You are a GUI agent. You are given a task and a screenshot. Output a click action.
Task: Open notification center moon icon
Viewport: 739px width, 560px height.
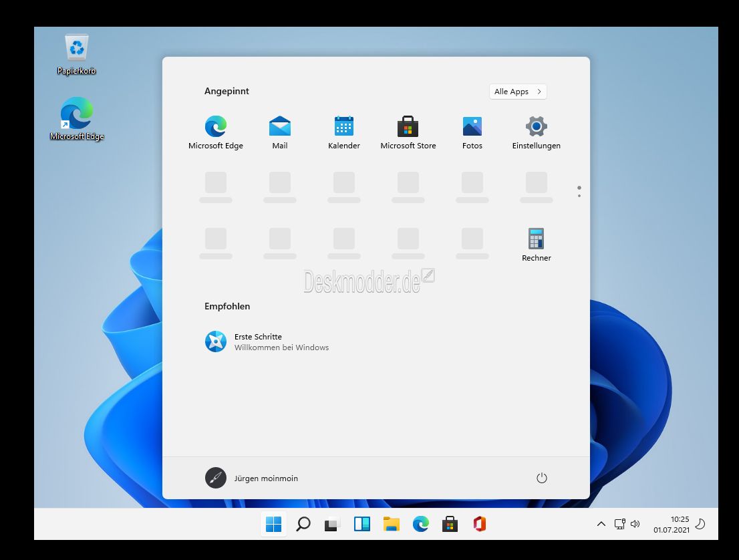point(700,524)
